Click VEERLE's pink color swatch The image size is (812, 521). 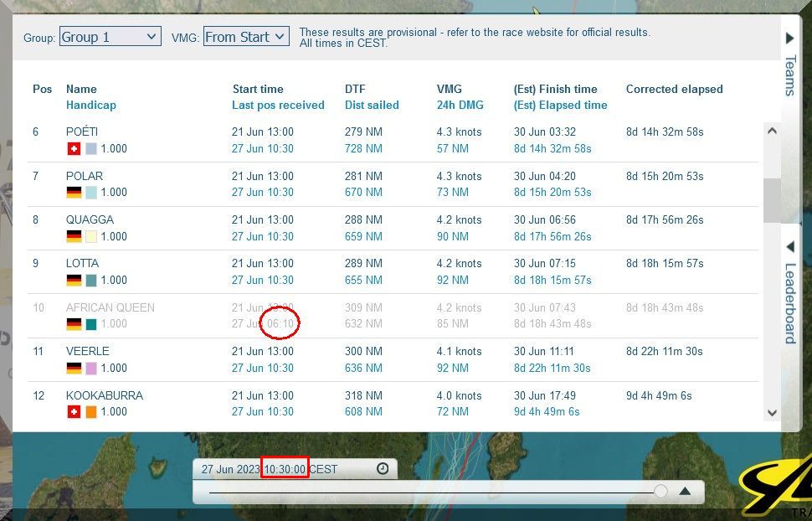pyautogui.click(x=91, y=368)
